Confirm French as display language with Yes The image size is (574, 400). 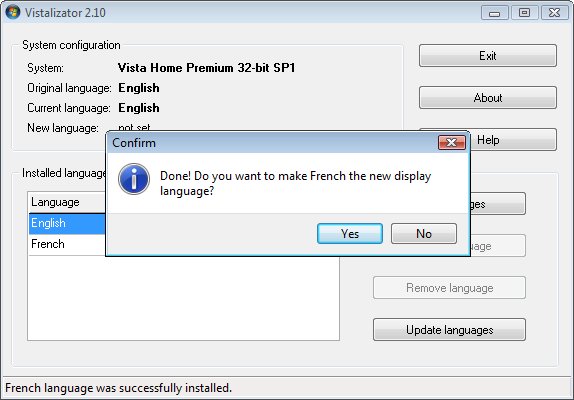350,233
